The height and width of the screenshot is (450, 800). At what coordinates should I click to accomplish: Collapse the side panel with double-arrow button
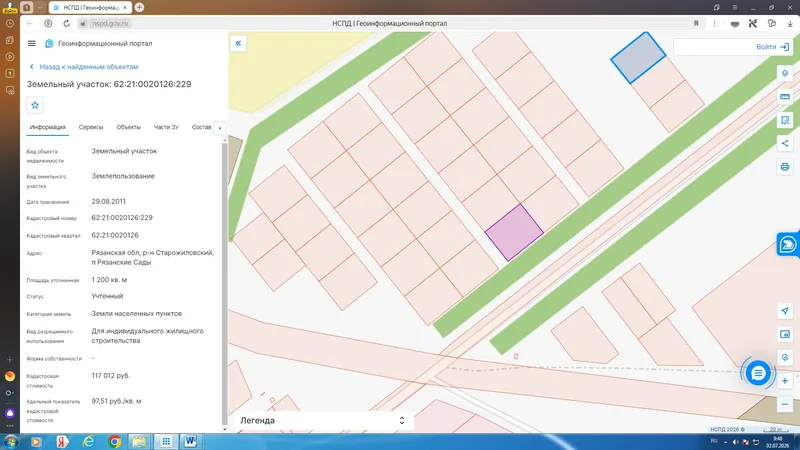pyautogui.click(x=238, y=43)
